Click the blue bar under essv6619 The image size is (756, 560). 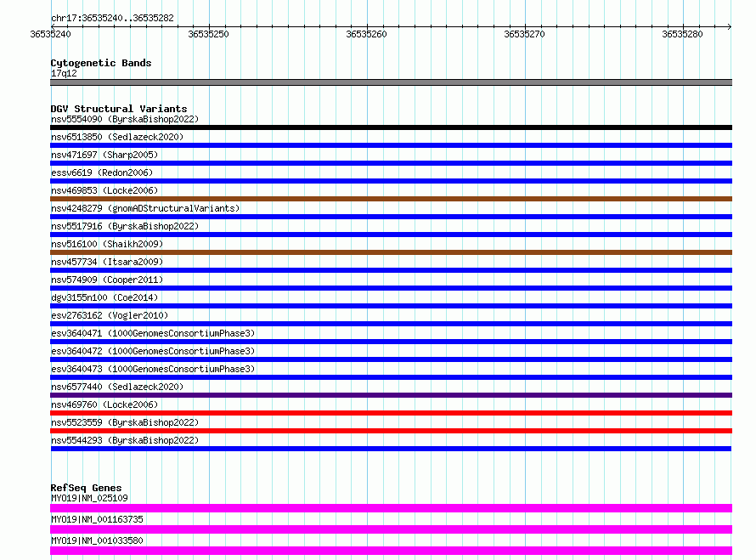tap(391, 181)
